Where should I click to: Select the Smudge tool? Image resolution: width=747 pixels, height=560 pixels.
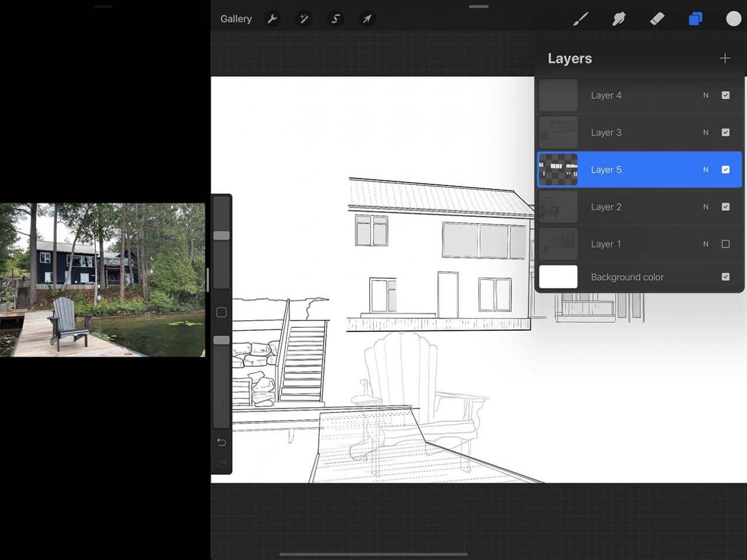coord(619,19)
